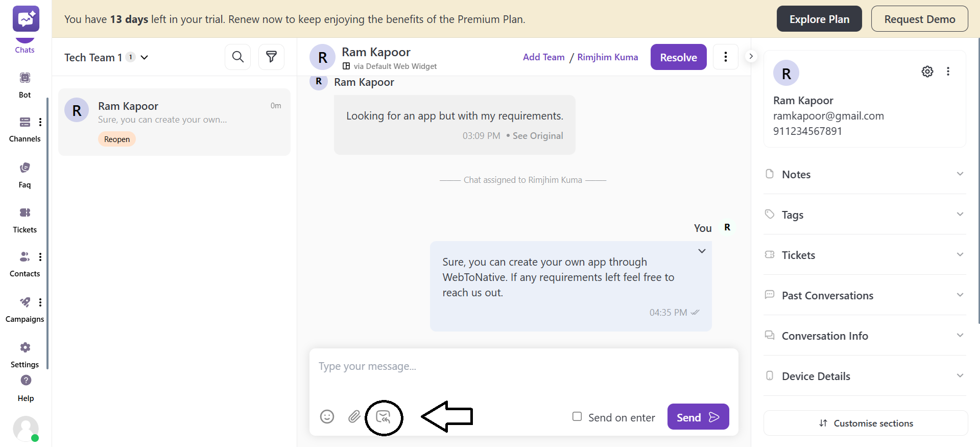Screen dimensions: 980x448
Task: Open the chat filter icon
Action: 271,57
